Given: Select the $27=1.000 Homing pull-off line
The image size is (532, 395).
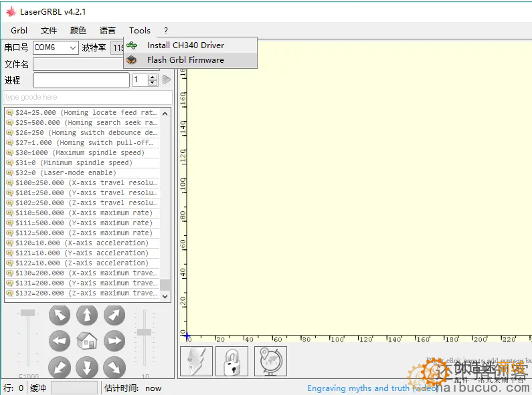Looking at the screenshot, I should [82, 142].
